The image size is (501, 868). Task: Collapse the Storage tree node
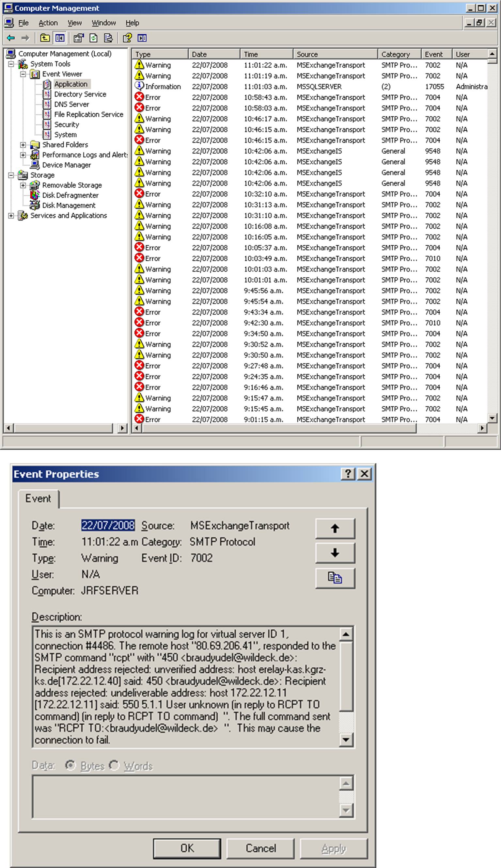(x=11, y=175)
